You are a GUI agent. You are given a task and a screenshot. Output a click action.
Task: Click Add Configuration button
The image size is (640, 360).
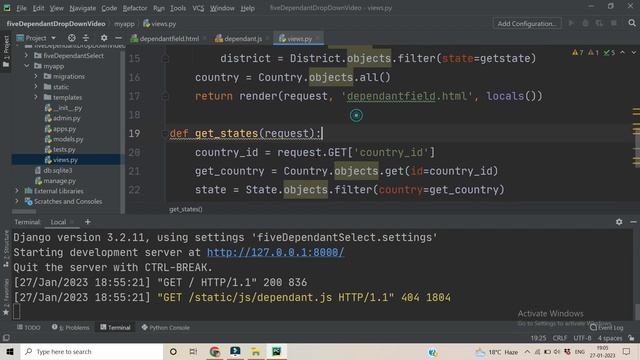click(x=527, y=23)
